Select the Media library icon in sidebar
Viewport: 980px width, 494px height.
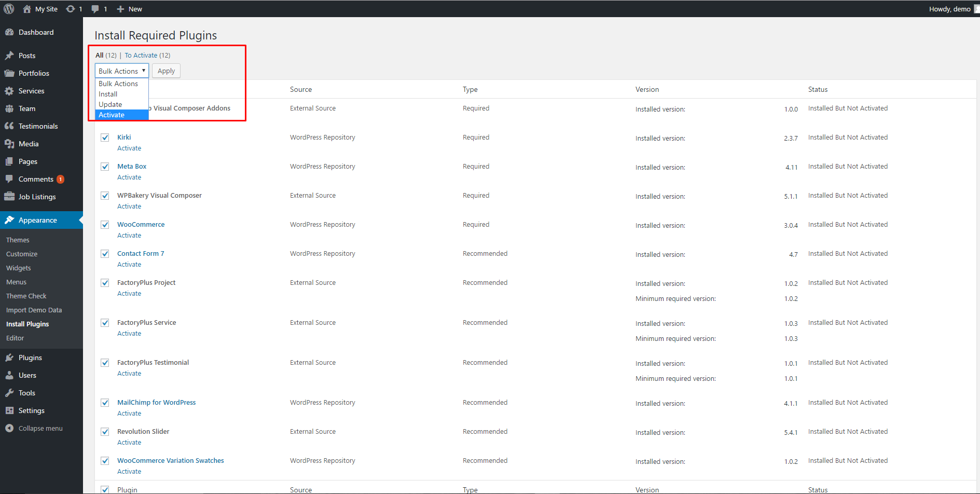pyautogui.click(x=10, y=144)
